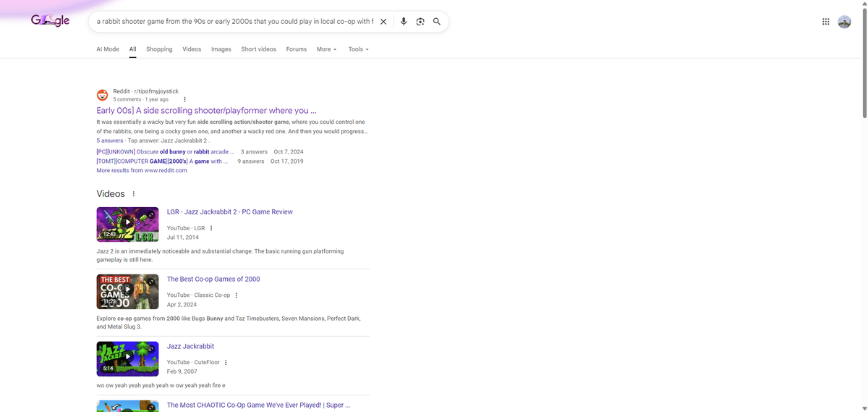
Task: Start voice search with the microphone icon
Action: click(404, 22)
